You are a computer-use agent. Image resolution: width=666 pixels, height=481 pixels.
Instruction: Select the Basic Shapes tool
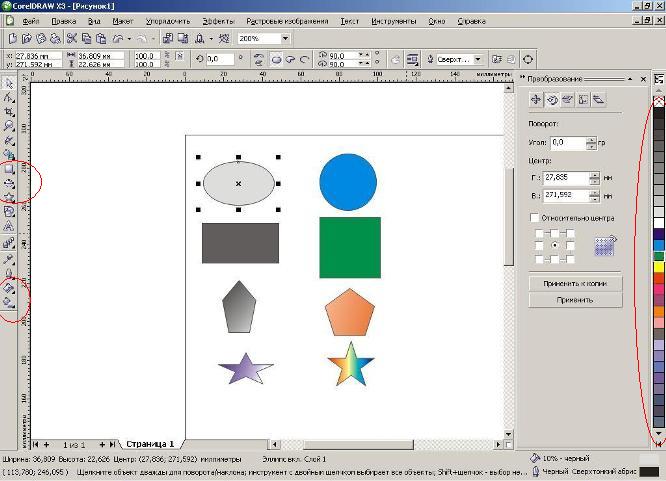click(x=8, y=212)
